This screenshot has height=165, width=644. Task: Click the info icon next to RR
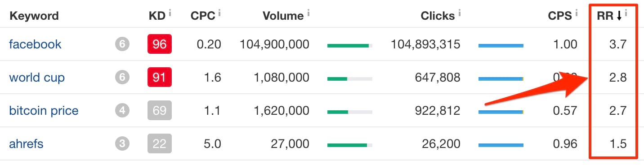point(626,13)
